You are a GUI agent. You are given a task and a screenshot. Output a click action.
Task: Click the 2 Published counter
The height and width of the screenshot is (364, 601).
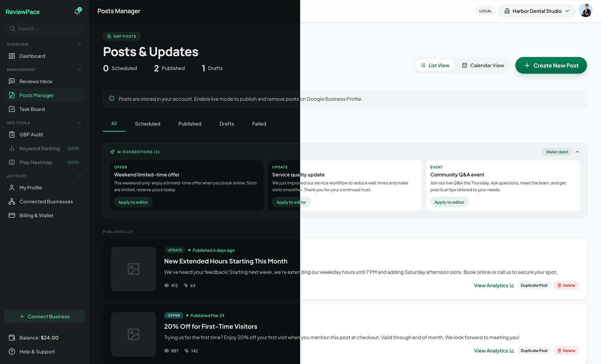(x=169, y=68)
